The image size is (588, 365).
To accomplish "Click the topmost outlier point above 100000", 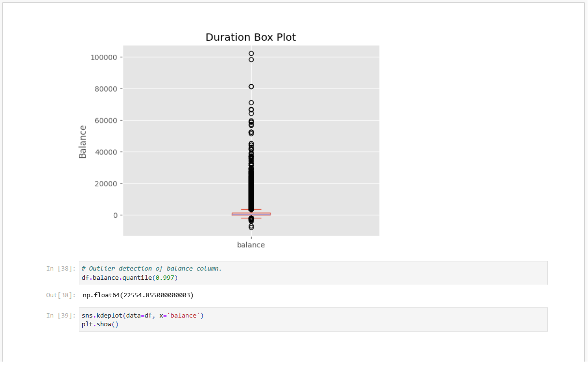I will (x=251, y=54).
